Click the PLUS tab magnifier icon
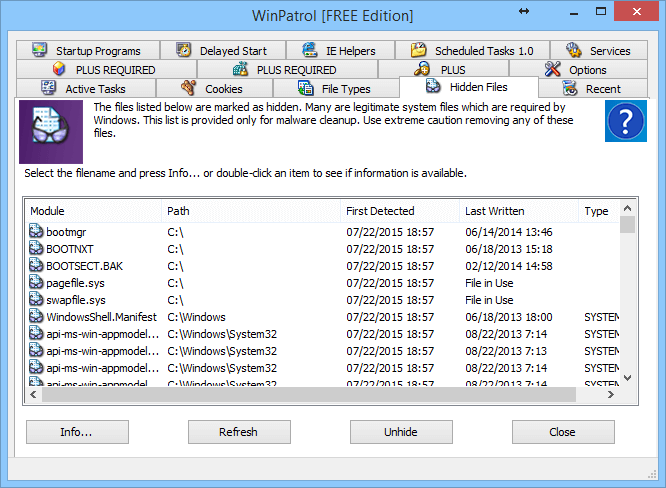 (422, 69)
